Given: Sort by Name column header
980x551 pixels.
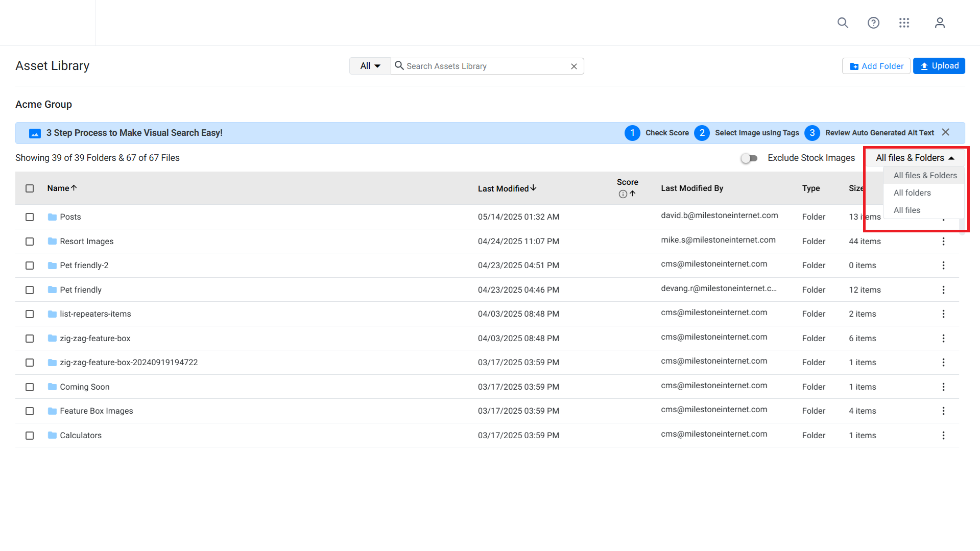Looking at the screenshot, I should [x=62, y=188].
